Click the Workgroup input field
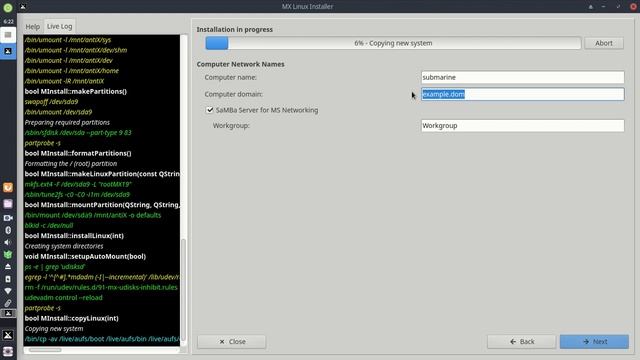 522,126
